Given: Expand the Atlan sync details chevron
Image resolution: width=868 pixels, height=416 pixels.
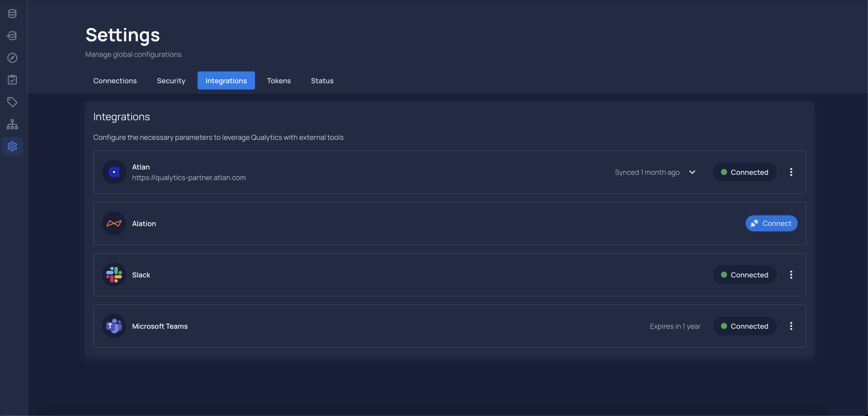Looking at the screenshot, I should (x=692, y=172).
